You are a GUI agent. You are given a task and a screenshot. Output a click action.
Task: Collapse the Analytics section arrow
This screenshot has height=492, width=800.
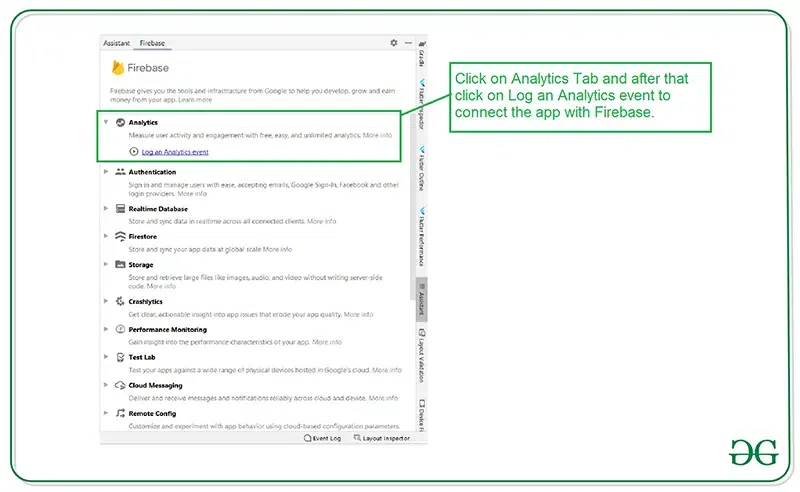click(106, 122)
